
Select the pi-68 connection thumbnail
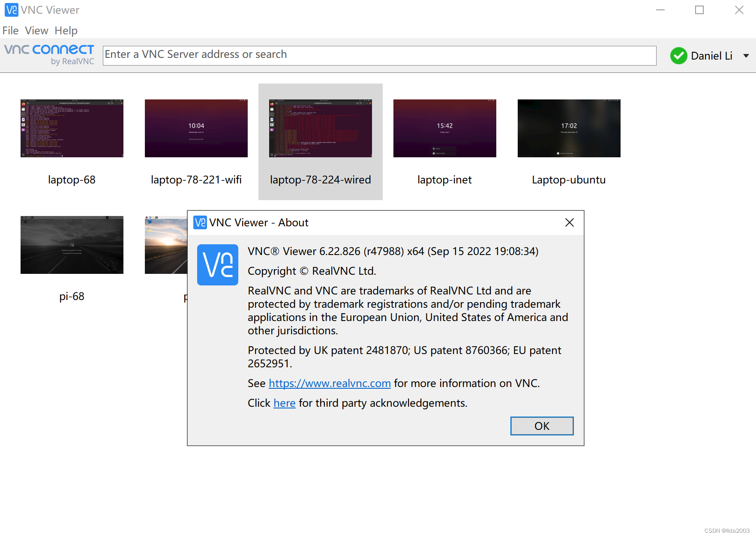(x=72, y=245)
